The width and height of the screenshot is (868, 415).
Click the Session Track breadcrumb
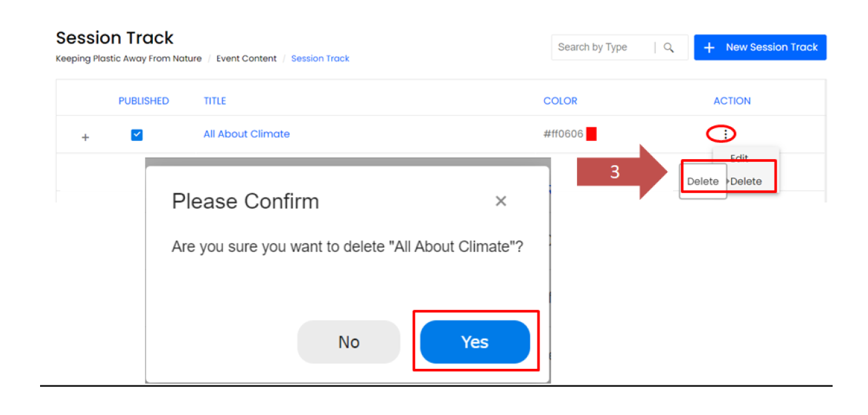320,59
